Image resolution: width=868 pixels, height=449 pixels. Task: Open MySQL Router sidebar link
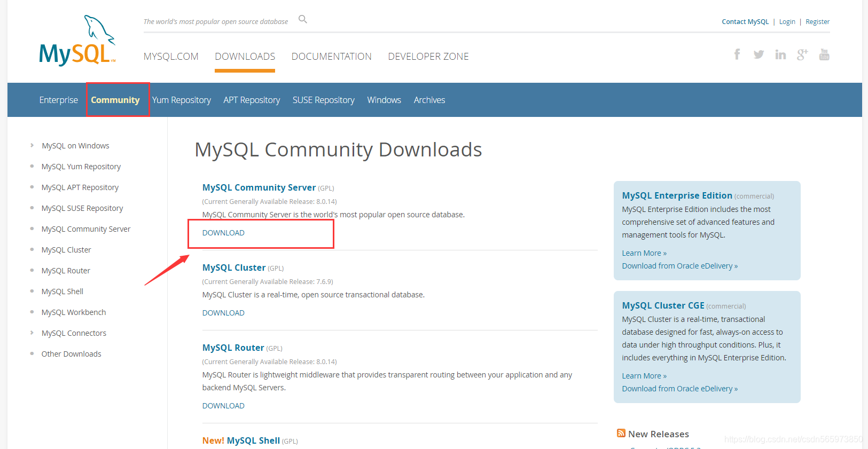(66, 271)
